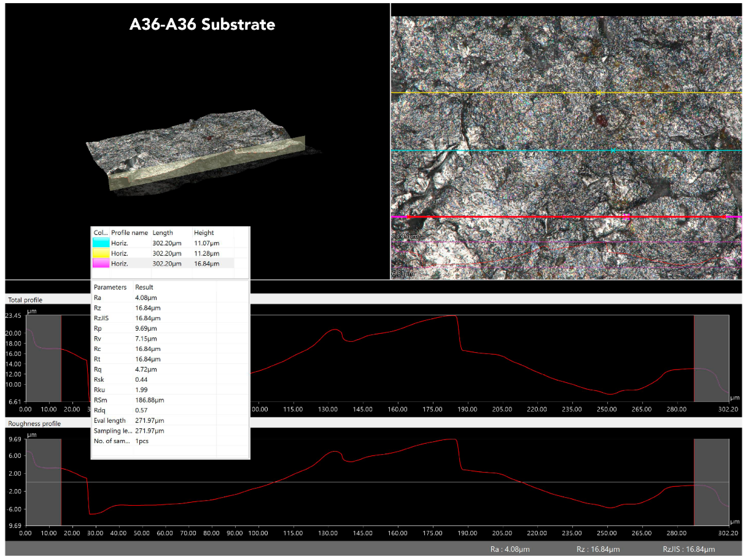This screenshot has height=560, width=747.
Task: Click the Ra : 4.08µm status bar value
Action: tap(510, 549)
